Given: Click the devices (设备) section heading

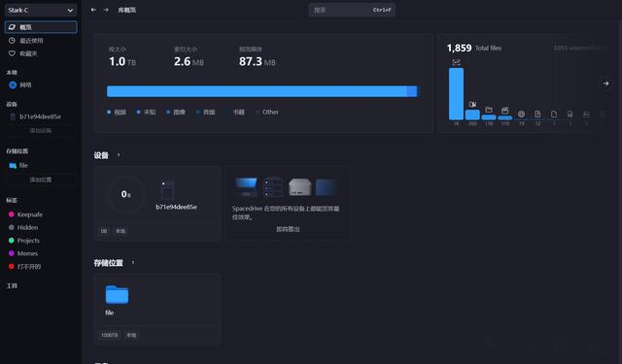Looking at the screenshot, I should [101, 155].
